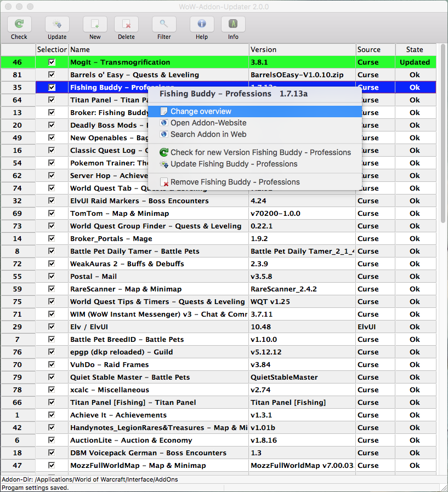Screen dimensions: 448x492
Task: Click 'epgp (dkp reloaded) - Guild' name
Action: 122,352
